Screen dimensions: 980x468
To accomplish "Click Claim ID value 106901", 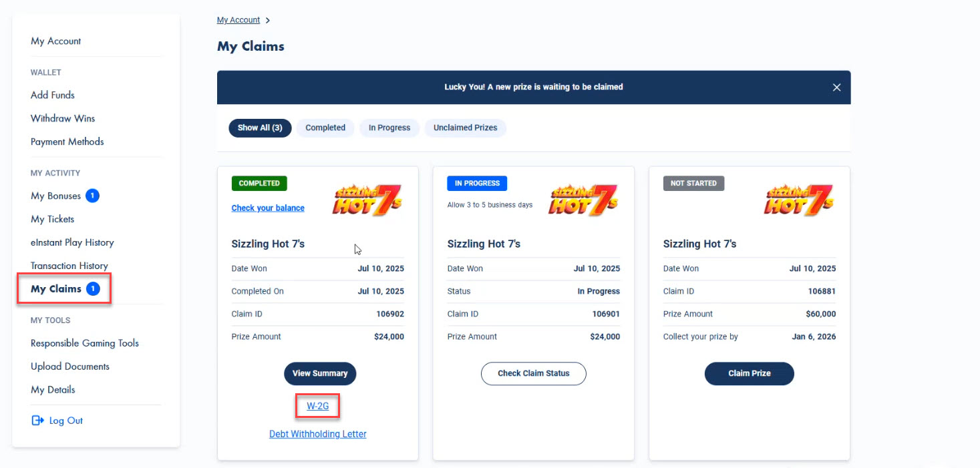I will [606, 314].
